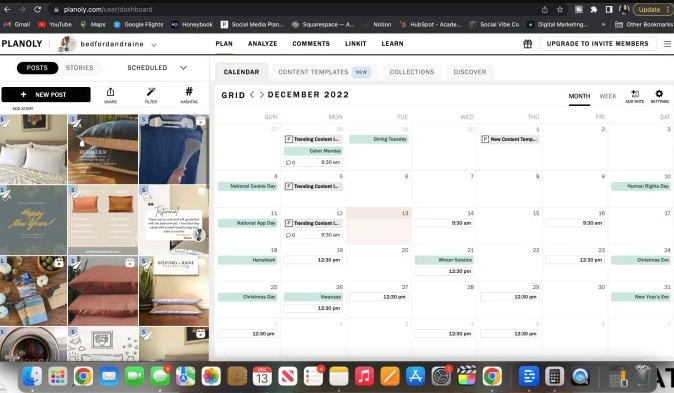Expand the bookmarks overflow chevron
The image size is (674, 393).
(x=603, y=25)
